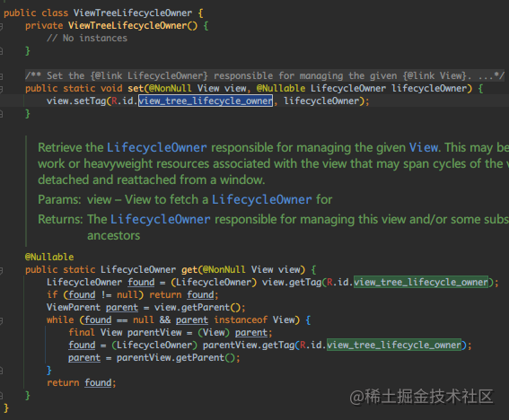Click the 'found' variable in 'LifecycleOwner found ='
Viewport: 509px width, 420px height.
tap(141, 283)
